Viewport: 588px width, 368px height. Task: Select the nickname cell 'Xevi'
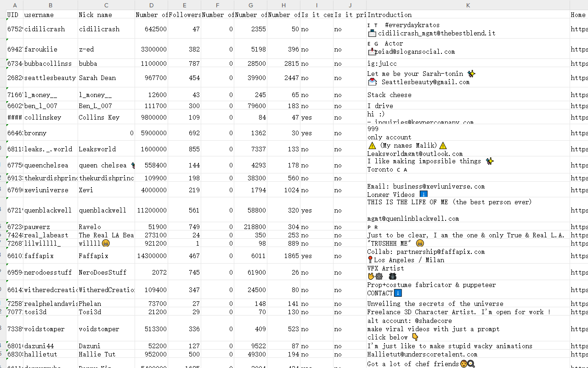point(106,190)
